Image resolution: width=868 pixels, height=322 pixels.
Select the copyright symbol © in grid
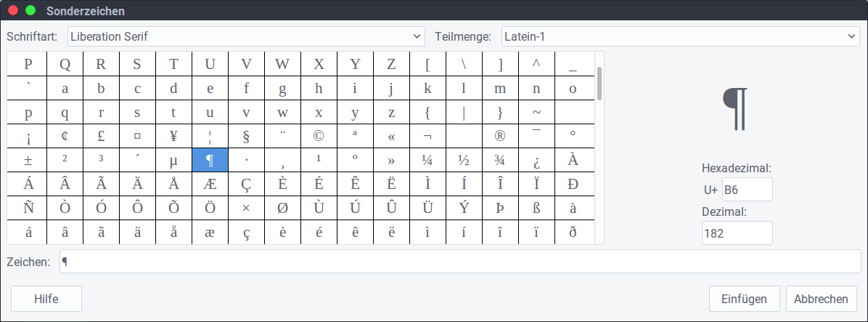(319, 136)
